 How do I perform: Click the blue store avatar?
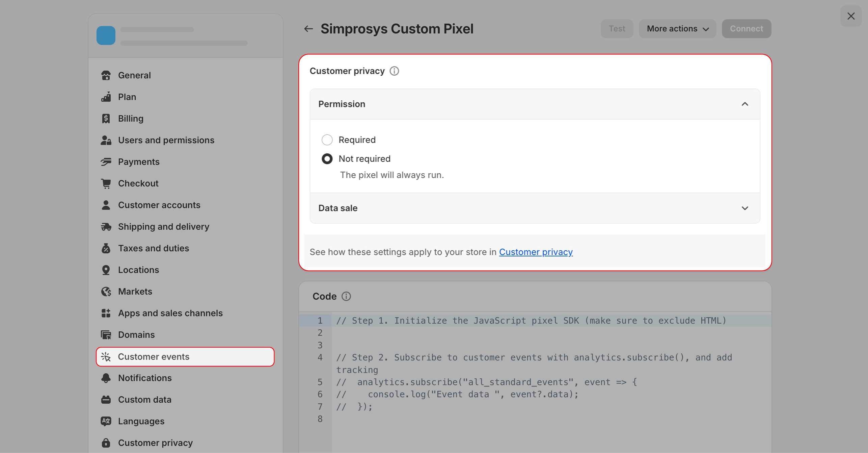tap(106, 35)
